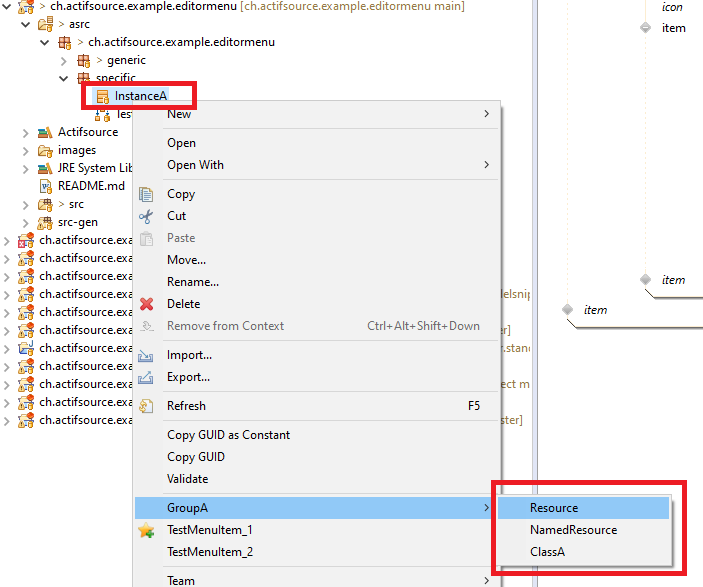
Task: Click Copy GUID as Constant
Action: click(x=228, y=435)
